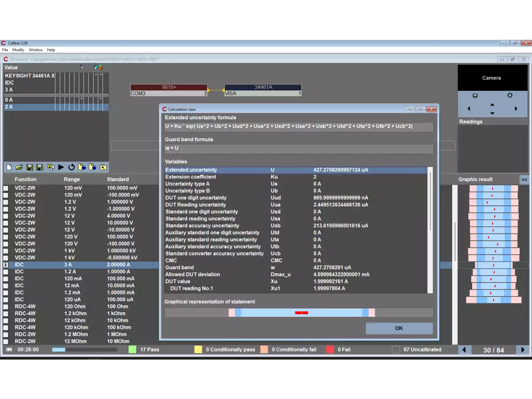The width and height of the screenshot is (532, 399).
Task: Open the Window menu
Action: tap(36, 50)
